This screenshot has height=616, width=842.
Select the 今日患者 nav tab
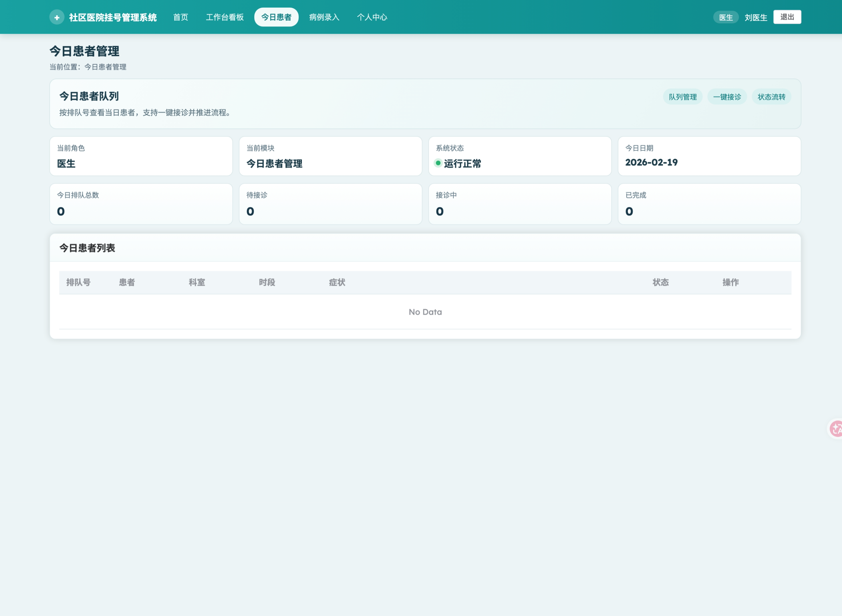pos(276,17)
